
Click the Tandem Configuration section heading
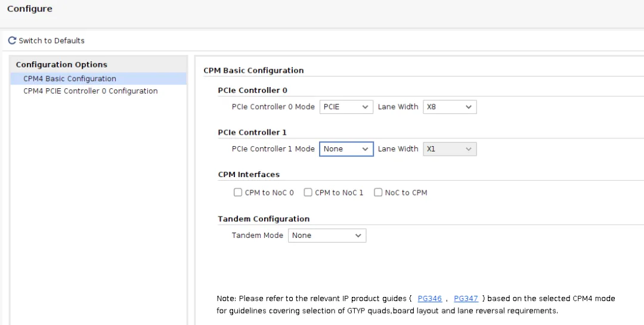tap(264, 219)
